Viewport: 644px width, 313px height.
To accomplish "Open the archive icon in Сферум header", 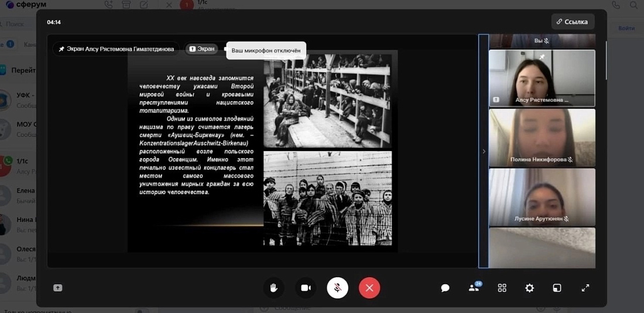I will [x=126, y=5].
